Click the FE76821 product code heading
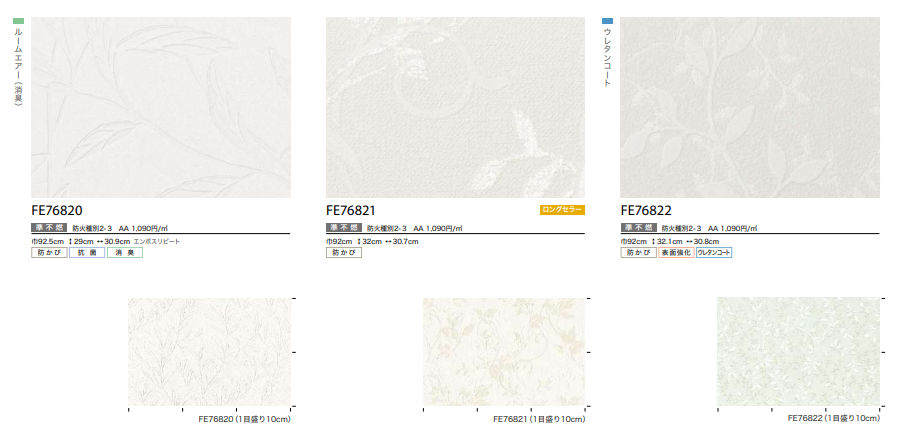This screenshot has width=900, height=436. [351, 210]
